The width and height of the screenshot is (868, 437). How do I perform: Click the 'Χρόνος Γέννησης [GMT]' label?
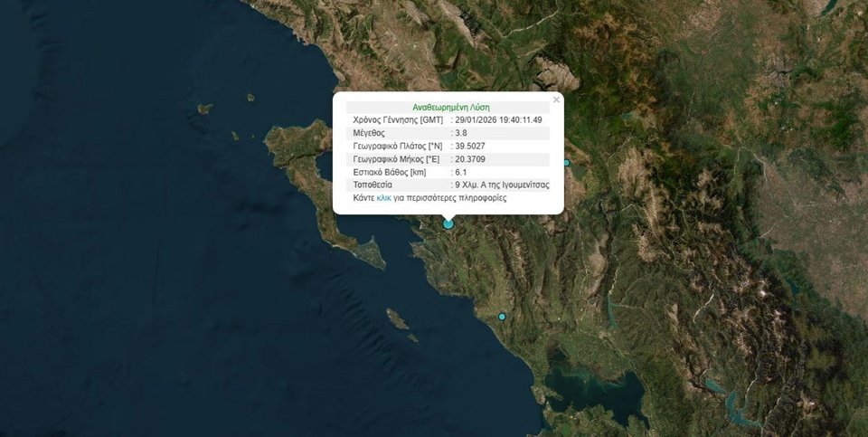397,120
